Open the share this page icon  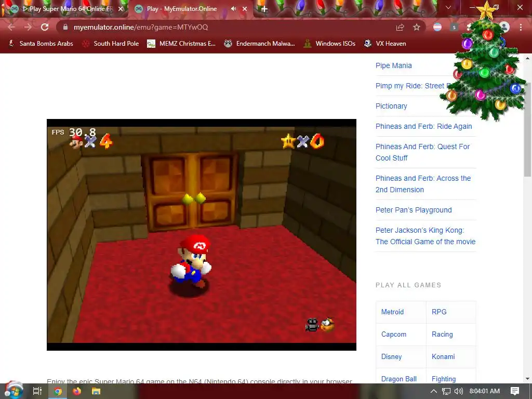pyautogui.click(x=400, y=27)
